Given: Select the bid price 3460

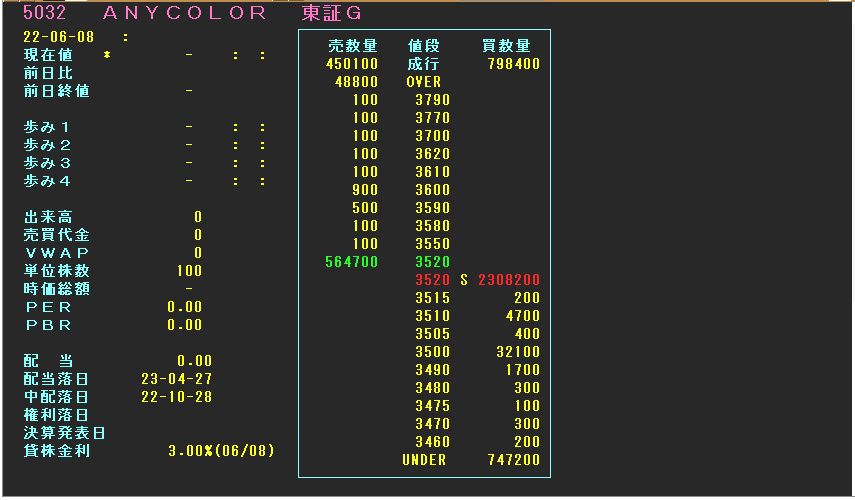Looking at the screenshot, I should tap(432, 442).
